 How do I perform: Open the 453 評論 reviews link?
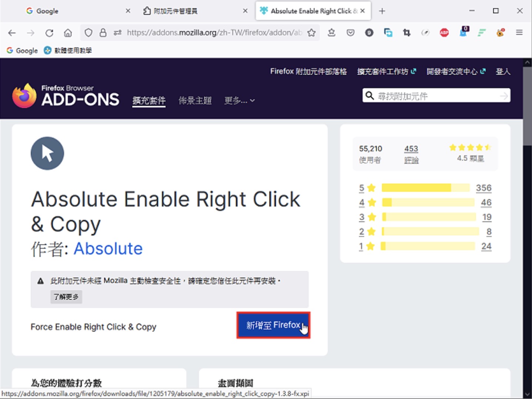pyautogui.click(x=411, y=154)
